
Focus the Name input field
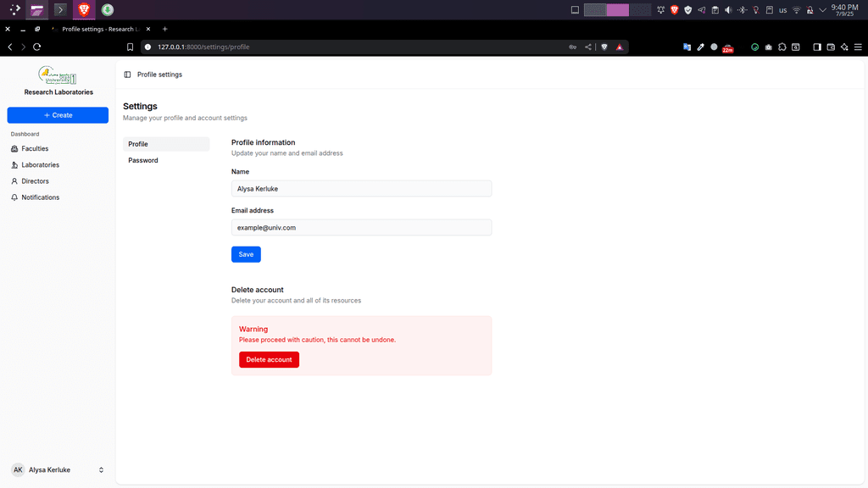[361, 189]
